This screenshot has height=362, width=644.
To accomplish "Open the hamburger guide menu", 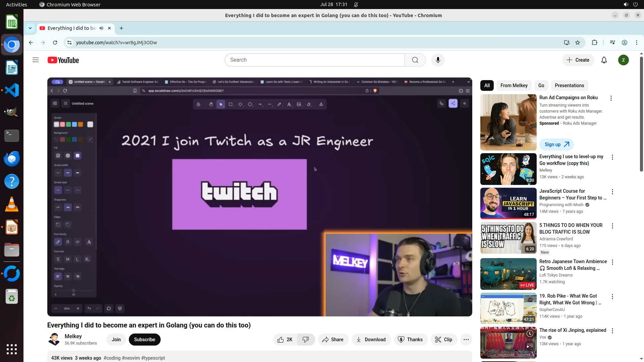I will (36, 60).
